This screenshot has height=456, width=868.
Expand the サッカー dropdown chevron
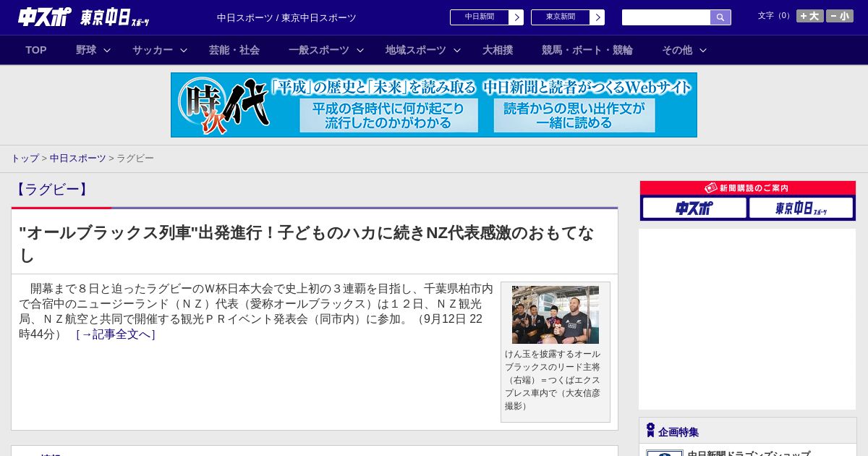click(x=184, y=51)
